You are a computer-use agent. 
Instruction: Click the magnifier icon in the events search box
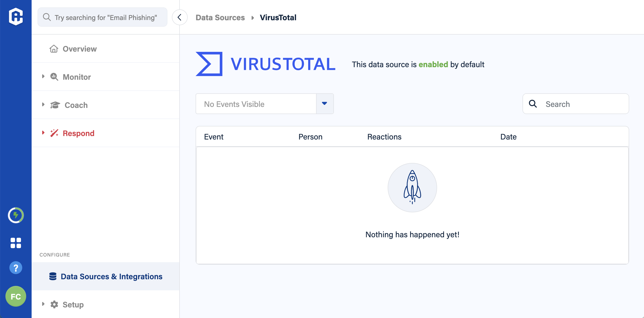(x=533, y=104)
